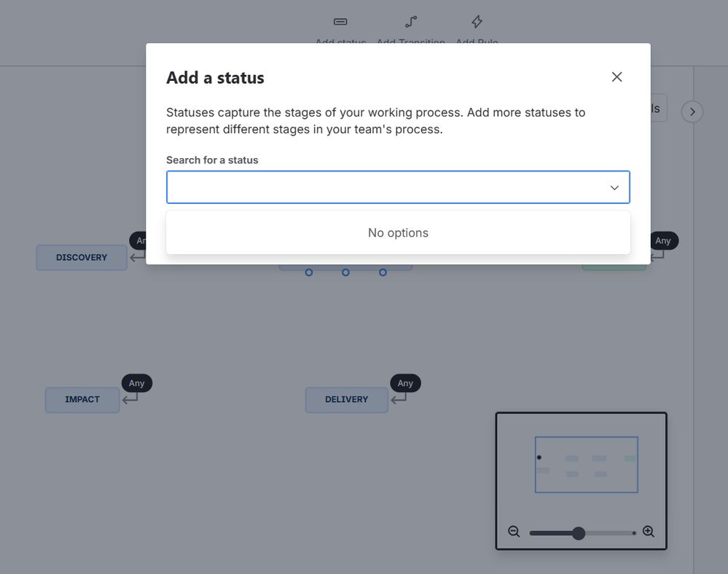Click the Add status toolbar icon
The image size is (728, 574).
coord(340,22)
